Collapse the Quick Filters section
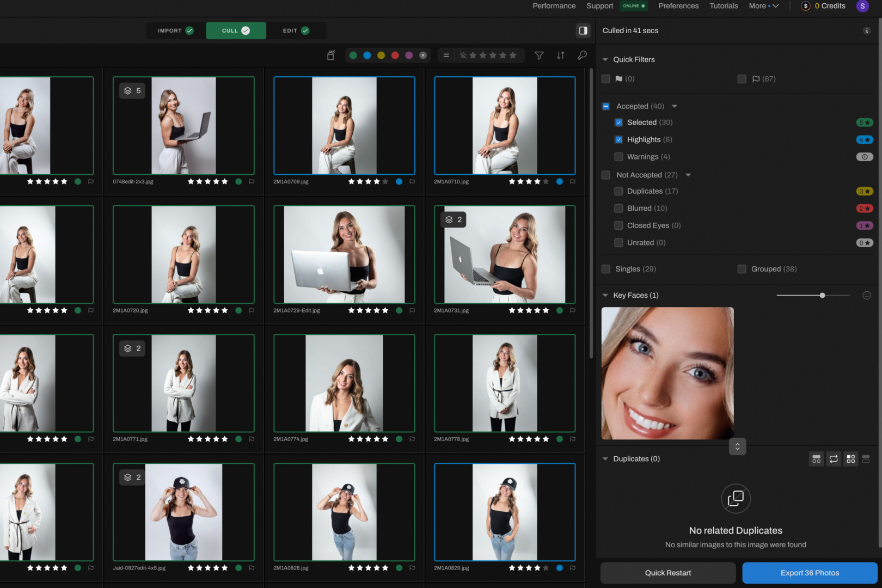 (x=605, y=59)
